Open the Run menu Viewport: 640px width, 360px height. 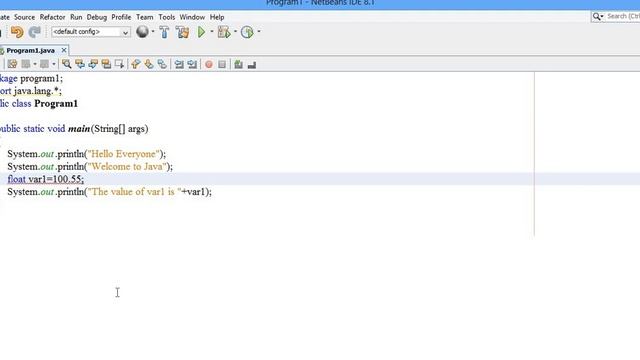(76, 17)
